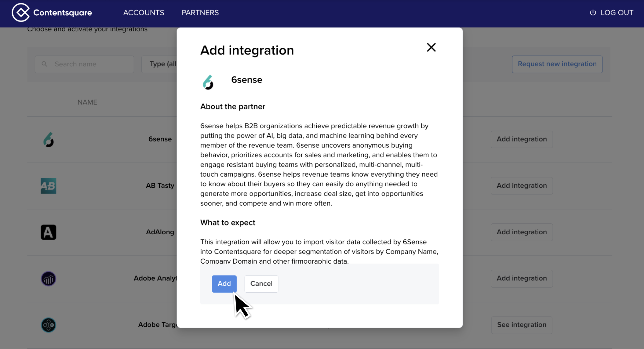Open the PARTNERS menu item
644x349 pixels.
point(200,12)
